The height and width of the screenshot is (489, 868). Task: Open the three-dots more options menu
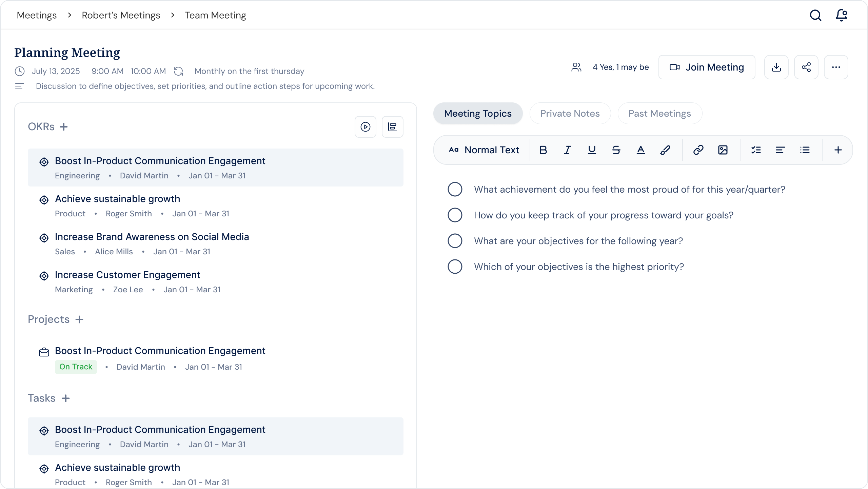(x=836, y=67)
